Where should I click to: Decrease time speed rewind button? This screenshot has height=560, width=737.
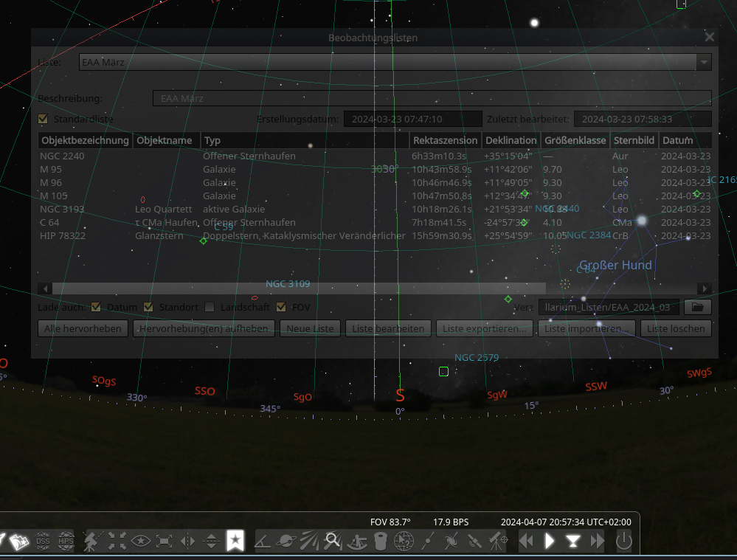click(527, 542)
